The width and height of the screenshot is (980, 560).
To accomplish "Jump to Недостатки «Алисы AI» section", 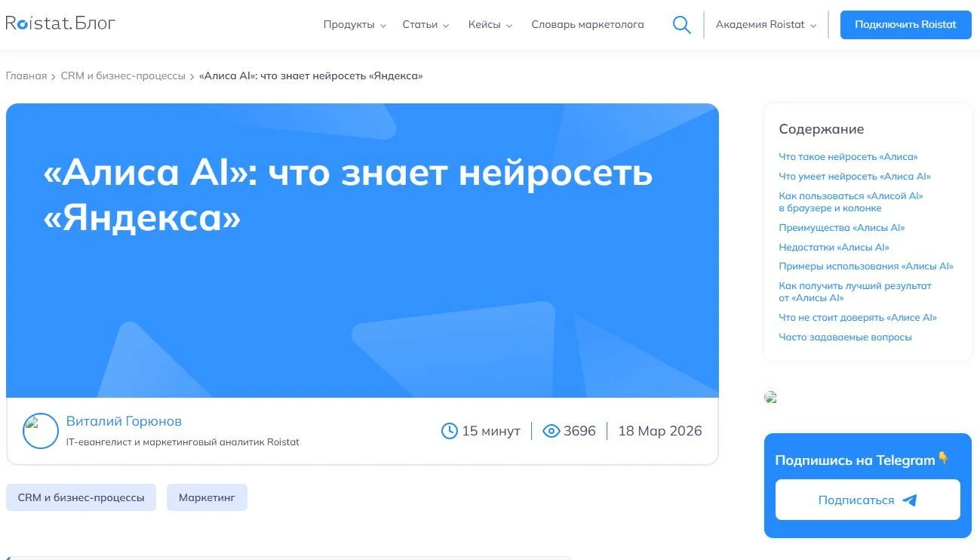I will (x=834, y=248).
